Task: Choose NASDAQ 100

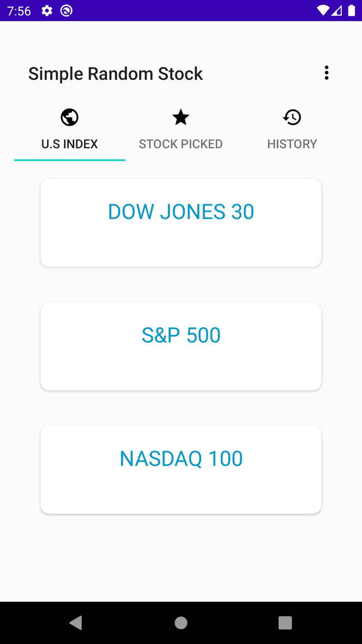Action: point(181,469)
